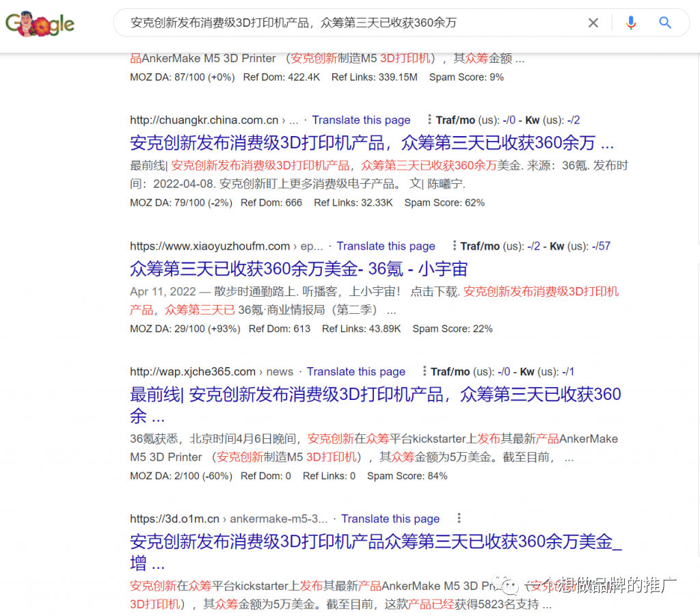Click Ref Dom: 666
This screenshot has height=616, width=700.
[271, 202]
